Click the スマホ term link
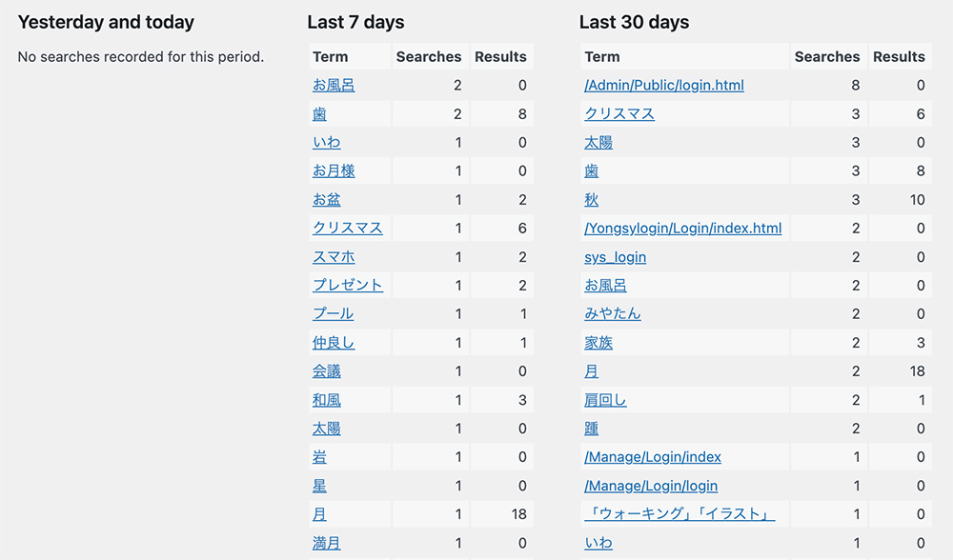The image size is (953, 560). coord(334,257)
